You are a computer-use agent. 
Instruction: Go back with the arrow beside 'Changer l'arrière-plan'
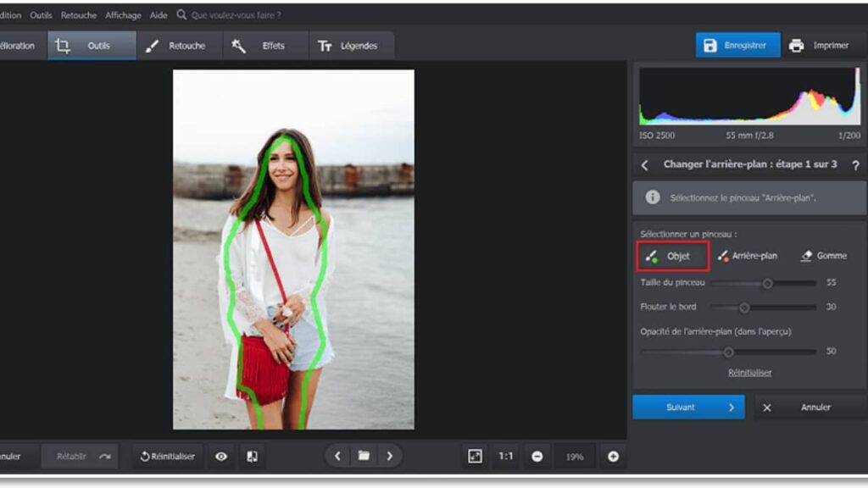(645, 165)
